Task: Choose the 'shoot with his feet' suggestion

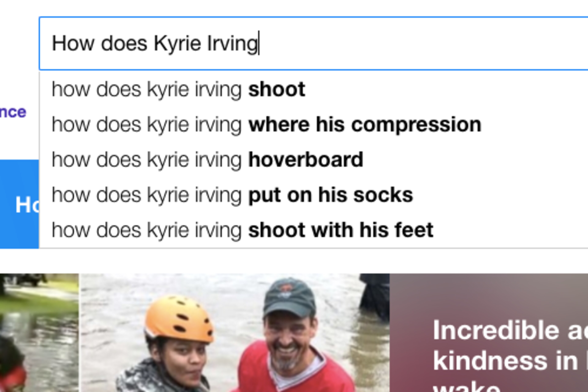Action: click(313, 230)
